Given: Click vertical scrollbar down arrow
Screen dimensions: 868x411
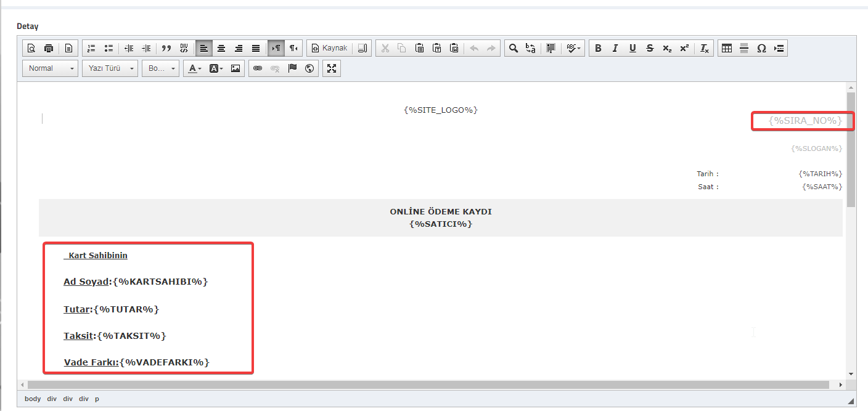Looking at the screenshot, I should click(851, 373).
